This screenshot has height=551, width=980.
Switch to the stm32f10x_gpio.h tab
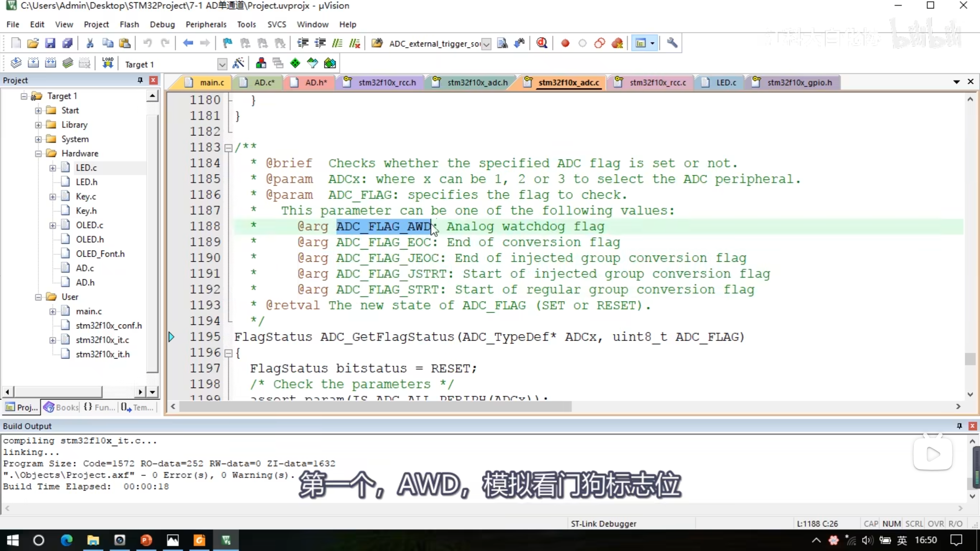pyautogui.click(x=793, y=82)
